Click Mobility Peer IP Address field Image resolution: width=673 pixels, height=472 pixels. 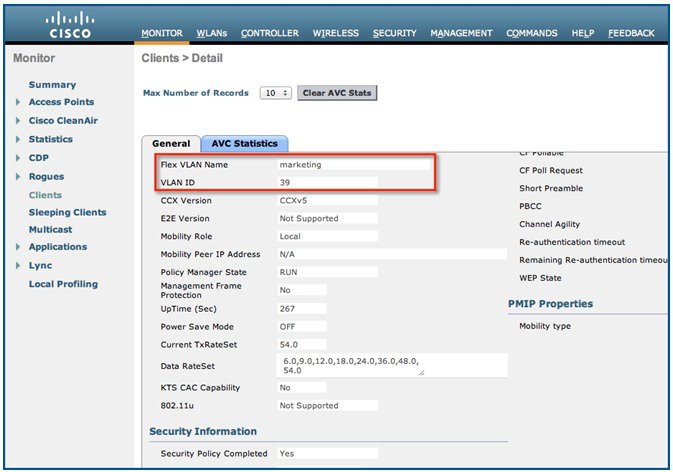(x=392, y=254)
